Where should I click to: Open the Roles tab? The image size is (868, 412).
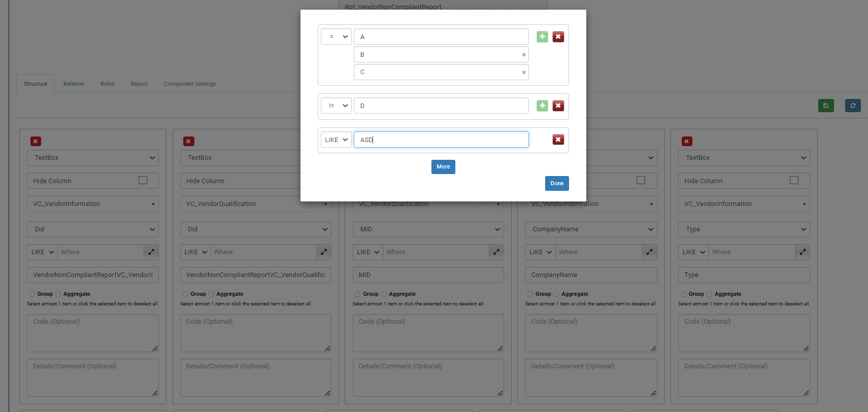coord(108,84)
